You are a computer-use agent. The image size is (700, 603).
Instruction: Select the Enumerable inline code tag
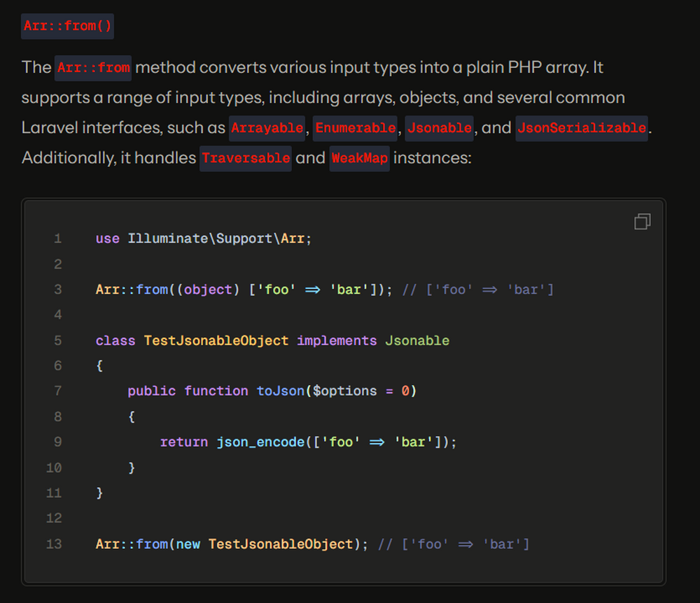(x=356, y=128)
